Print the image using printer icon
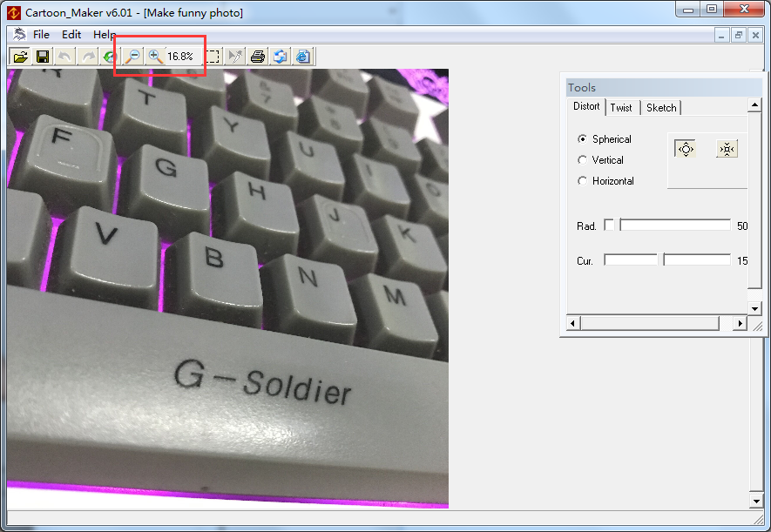This screenshot has height=532, width=771. 258,57
